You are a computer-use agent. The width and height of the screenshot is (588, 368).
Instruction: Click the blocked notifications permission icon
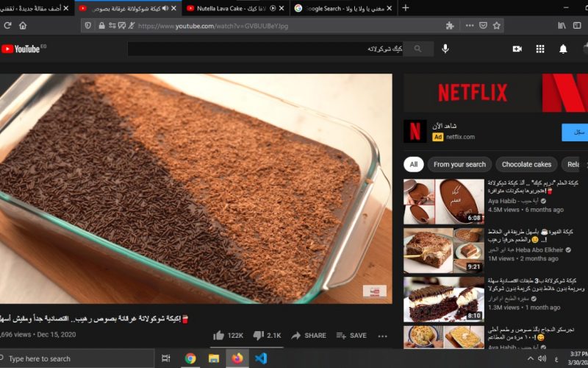(x=122, y=26)
